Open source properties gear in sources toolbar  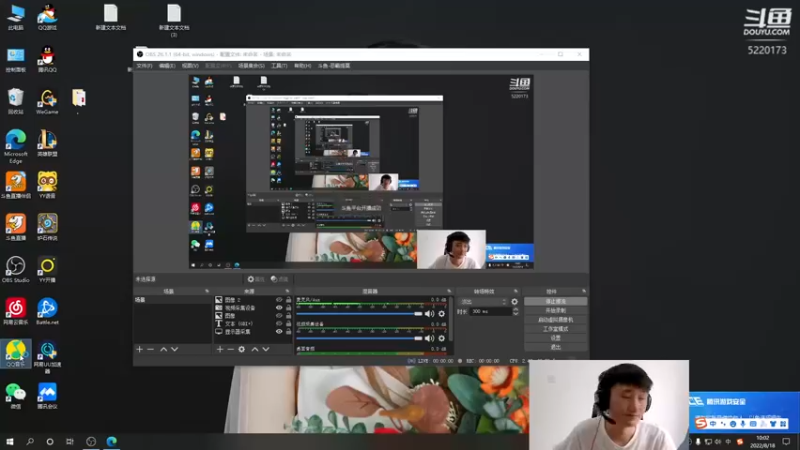click(242, 349)
